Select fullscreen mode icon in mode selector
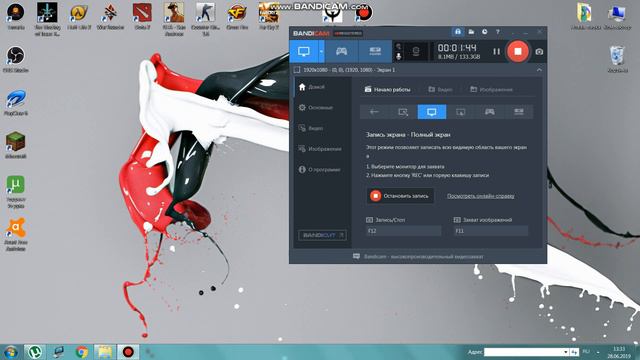 click(x=431, y=112)
